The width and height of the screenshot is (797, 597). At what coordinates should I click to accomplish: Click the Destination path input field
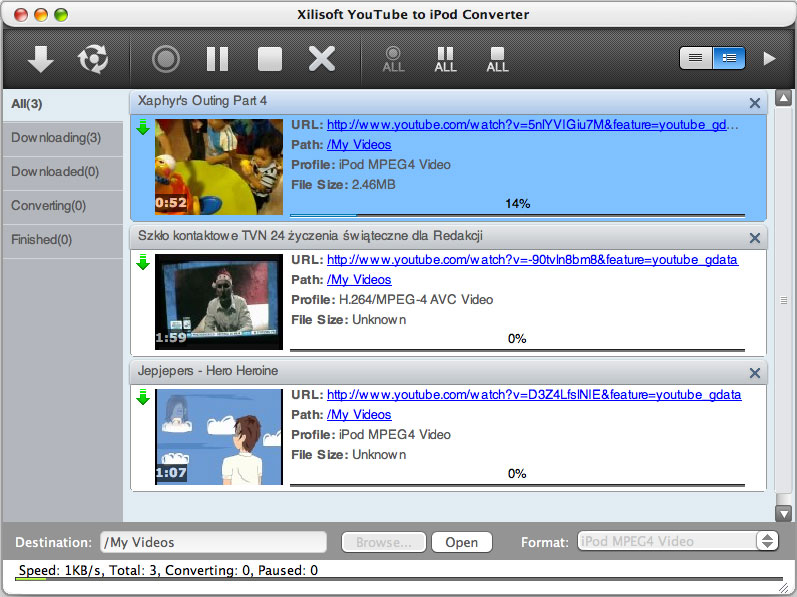(213, 542)
